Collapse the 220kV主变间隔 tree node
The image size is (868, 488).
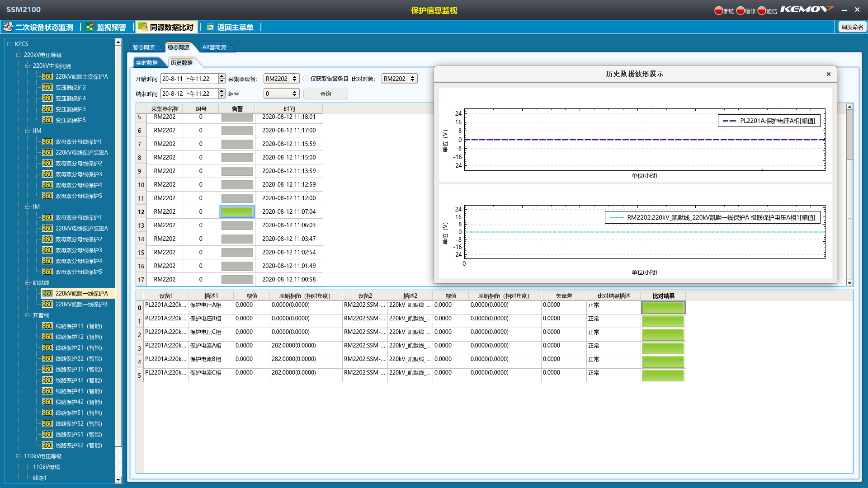[28, 66]
